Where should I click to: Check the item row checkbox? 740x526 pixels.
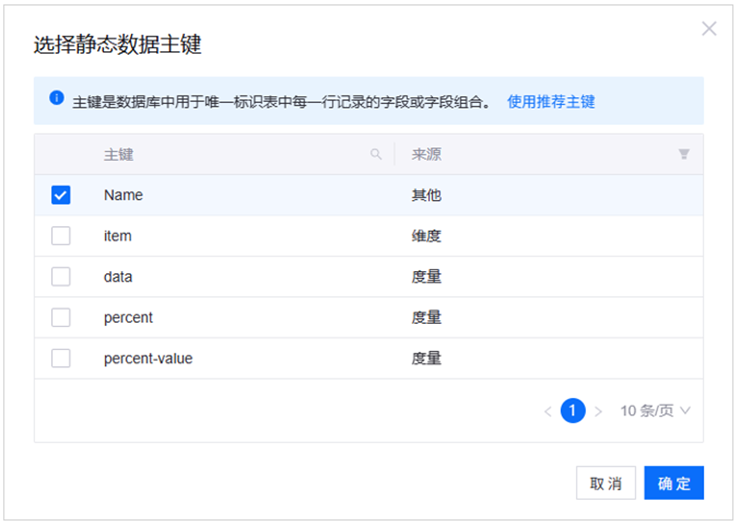61,236
